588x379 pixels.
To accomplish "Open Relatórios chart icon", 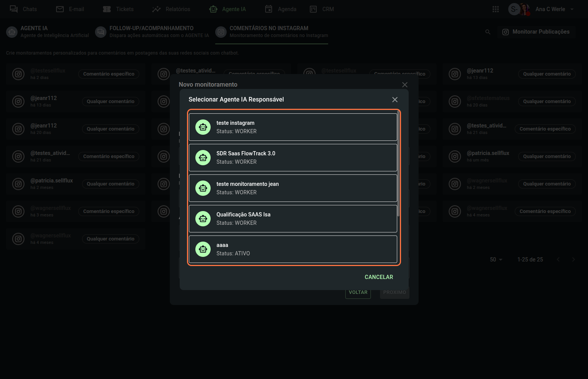I will [x=156, y=9].
